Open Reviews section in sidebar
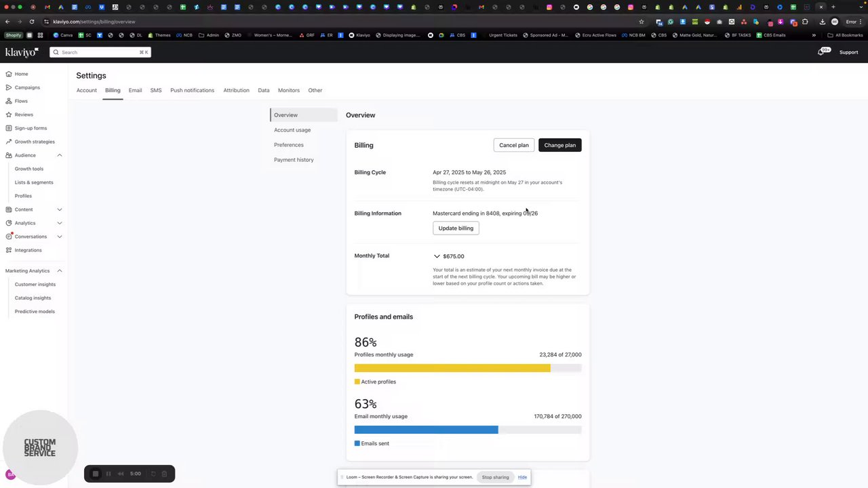 pos(24,115)
